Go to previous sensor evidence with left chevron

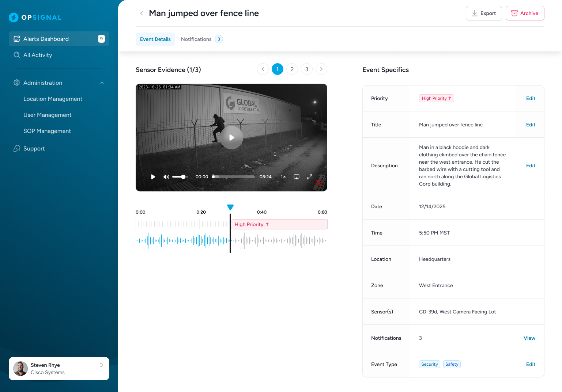coord(263,69)
